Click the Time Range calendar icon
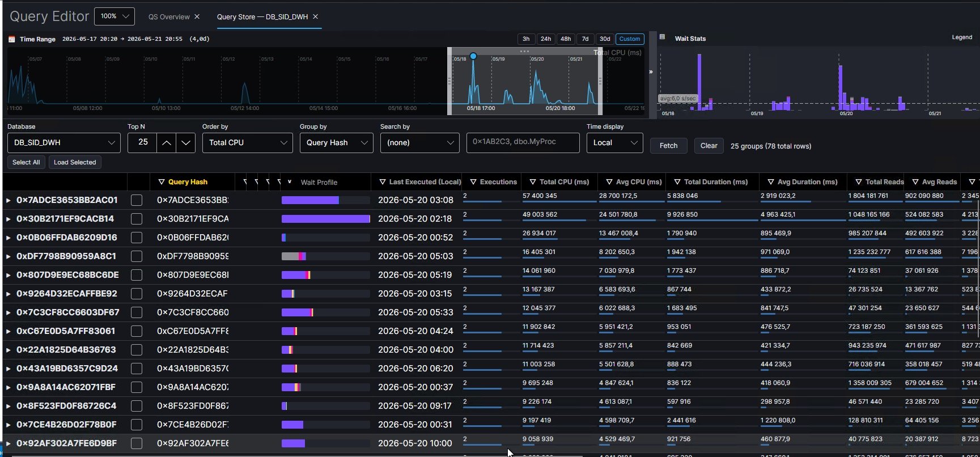This screenshot has height=457, width=980. click(x=11, y=39)
